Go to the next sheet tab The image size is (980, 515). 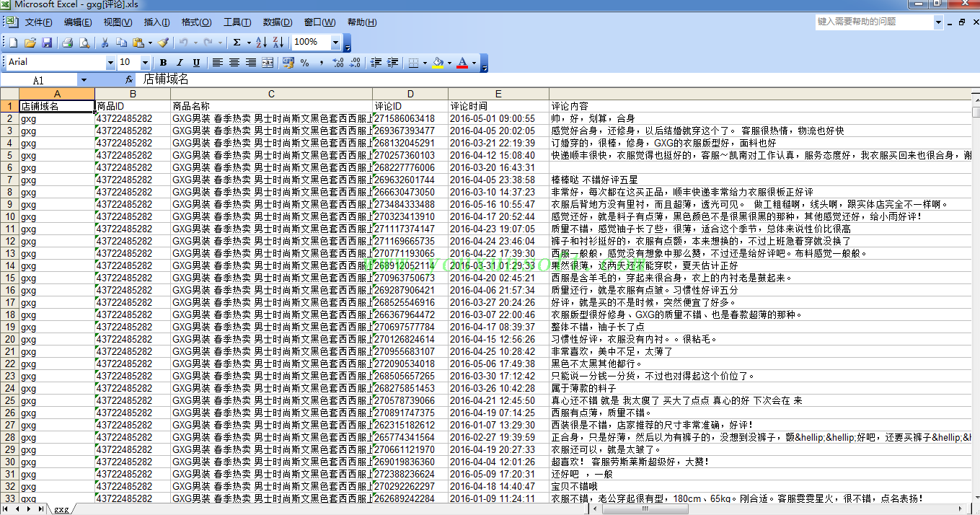28,509
